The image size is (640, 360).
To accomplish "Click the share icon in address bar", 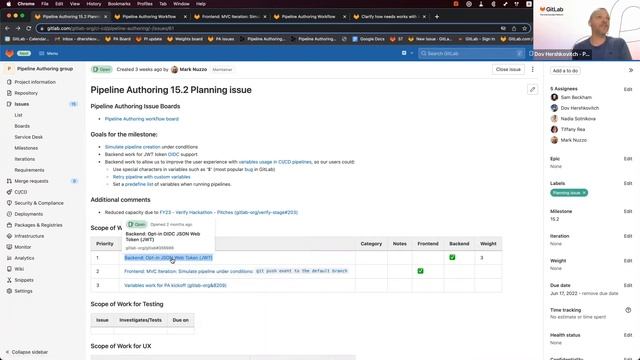I will coord(514,29).
